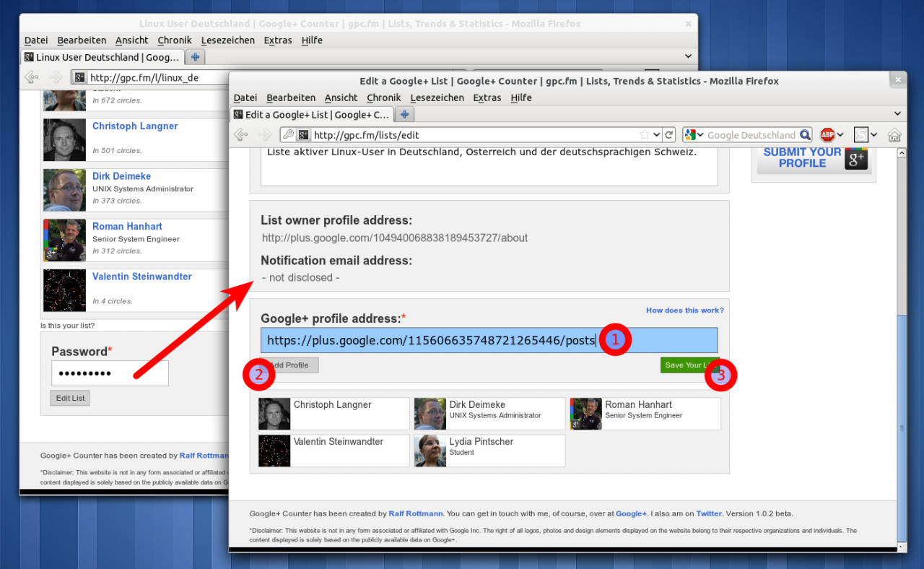This screenshot has width=924, height=569.
Task: Open the How does this work? link
Action: pos(684,310)
